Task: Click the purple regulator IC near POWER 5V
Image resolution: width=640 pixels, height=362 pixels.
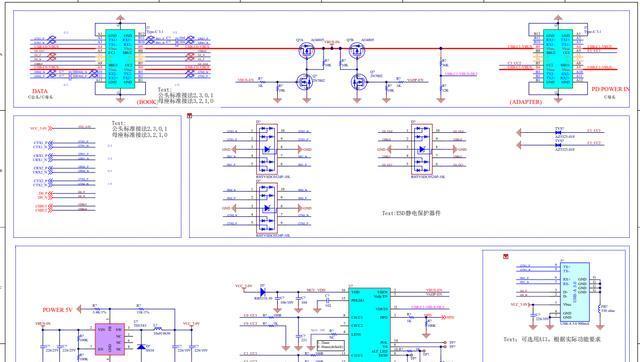Action: pyautogui.click(x=110, y=340)
